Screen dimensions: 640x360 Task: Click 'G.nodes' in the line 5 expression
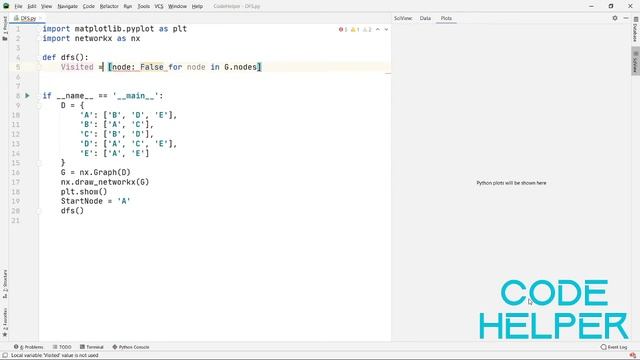[x=240, y=67]
